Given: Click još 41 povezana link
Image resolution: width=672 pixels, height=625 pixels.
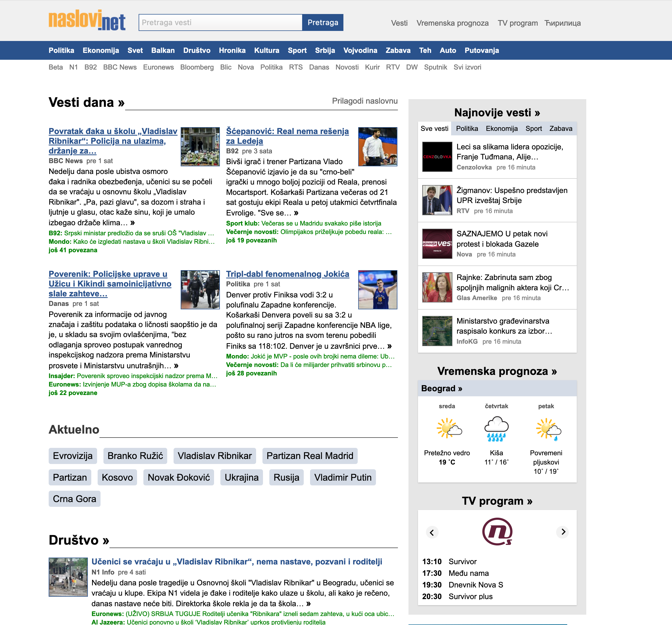Looking at the screenshot, I should coord(73,250).
